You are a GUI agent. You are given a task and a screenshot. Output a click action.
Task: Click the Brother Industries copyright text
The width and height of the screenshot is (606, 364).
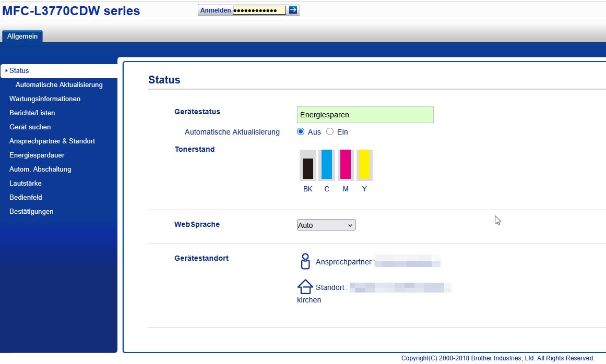tap(498, 358)
